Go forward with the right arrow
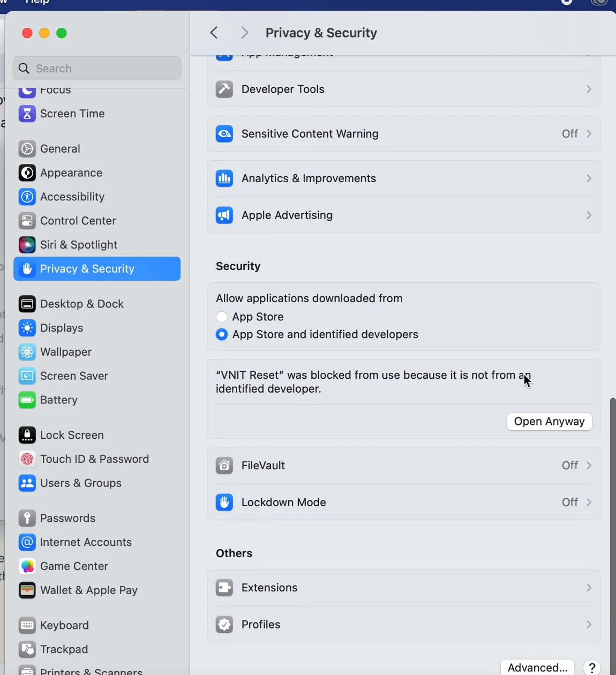The width and height of the screenshot is (616, 675). pyautogui.click(x=245, y=33)
